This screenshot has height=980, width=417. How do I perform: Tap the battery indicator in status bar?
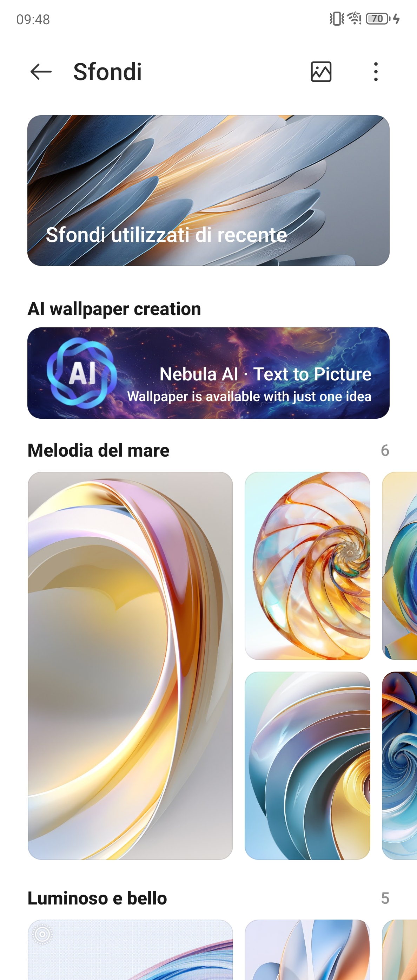click(378, 19)
